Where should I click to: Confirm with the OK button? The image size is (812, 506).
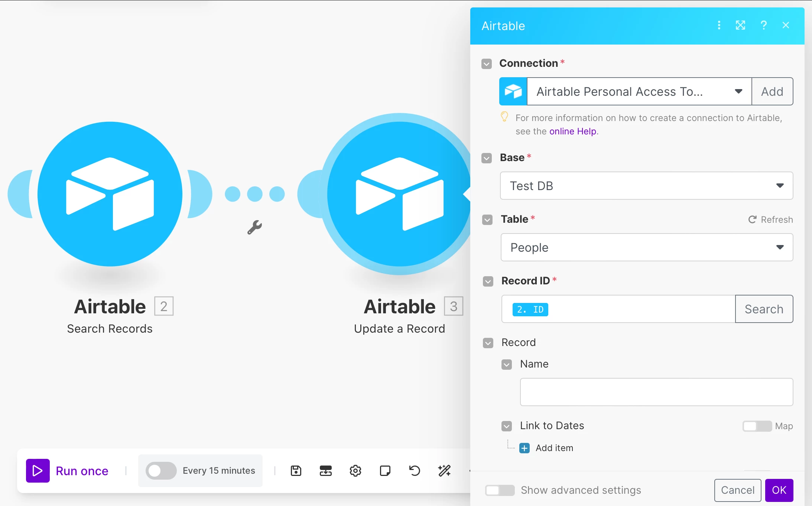point(779,490)
